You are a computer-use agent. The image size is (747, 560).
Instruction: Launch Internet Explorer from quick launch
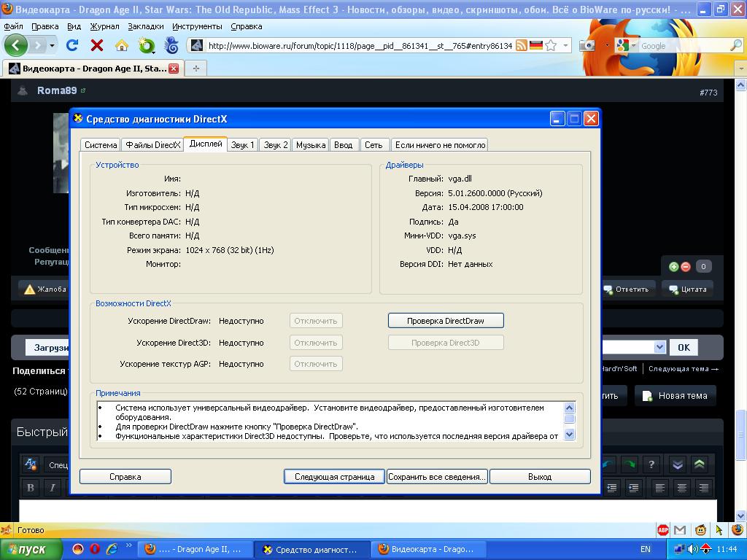coord(112,549)
